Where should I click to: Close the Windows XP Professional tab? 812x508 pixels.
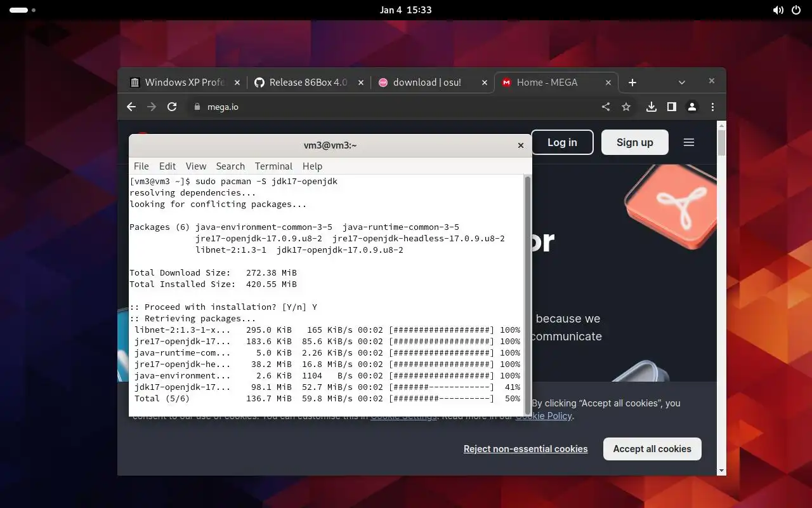point(237,83)
